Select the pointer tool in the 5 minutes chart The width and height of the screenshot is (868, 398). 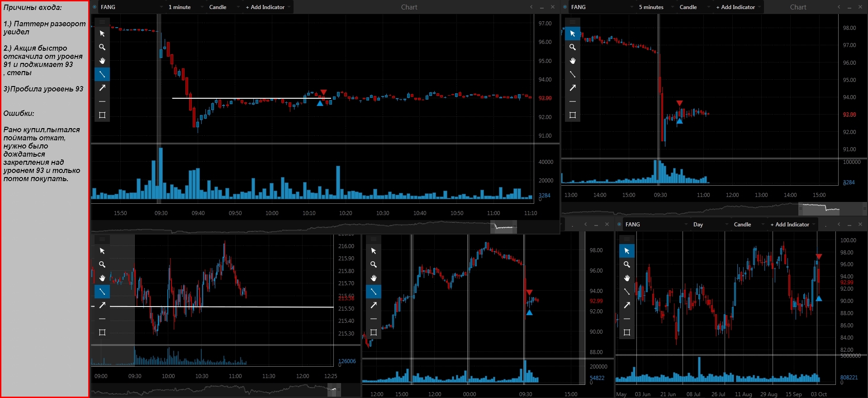pyautogui.click(x=573, y=34)
